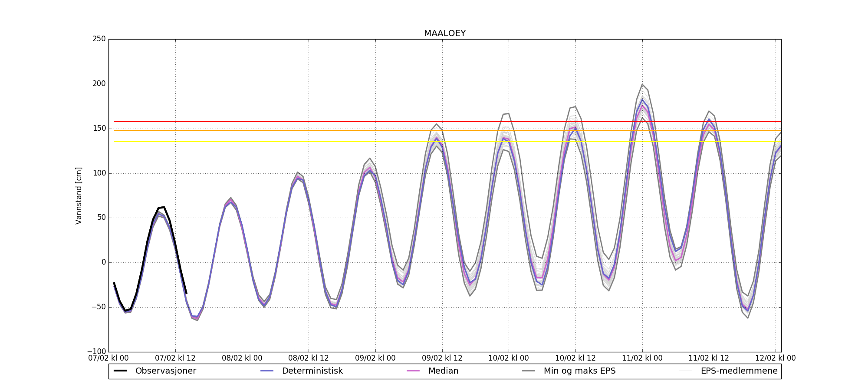Click the MAALOEY chart title
This screenshot has width=868, height=391.
(x=445, y=33)
